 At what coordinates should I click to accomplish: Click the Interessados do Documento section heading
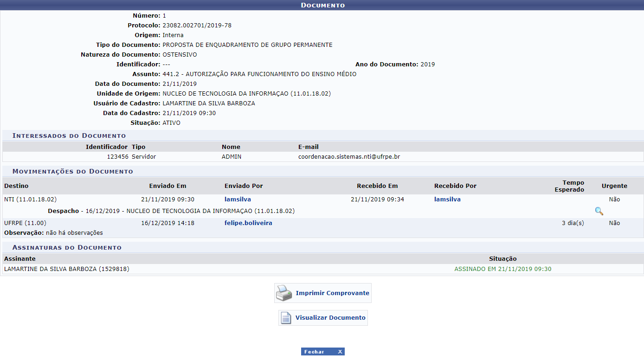click(69, 136)
